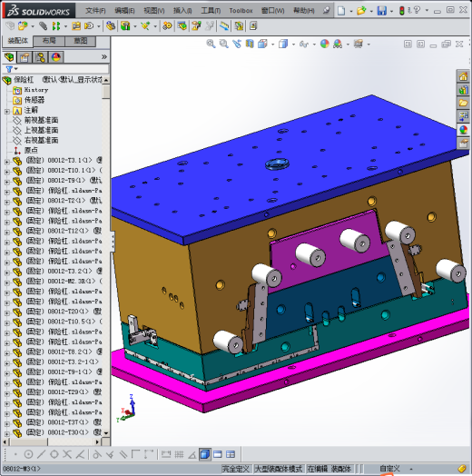
Task: Toggle the center point circle snap
Action: tap(28, 454)
